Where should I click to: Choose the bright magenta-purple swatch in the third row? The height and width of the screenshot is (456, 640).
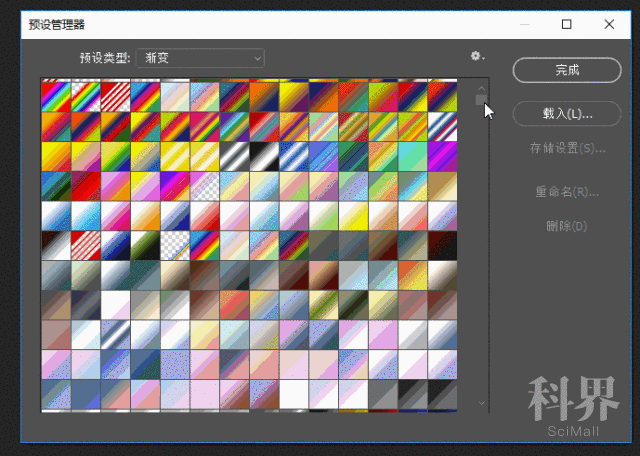tap(442, 156)
